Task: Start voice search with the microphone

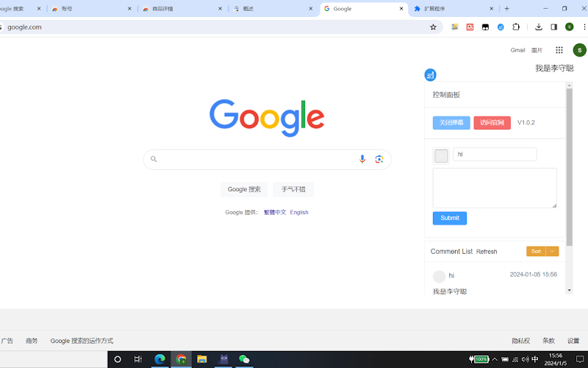Action: point(362,159)
